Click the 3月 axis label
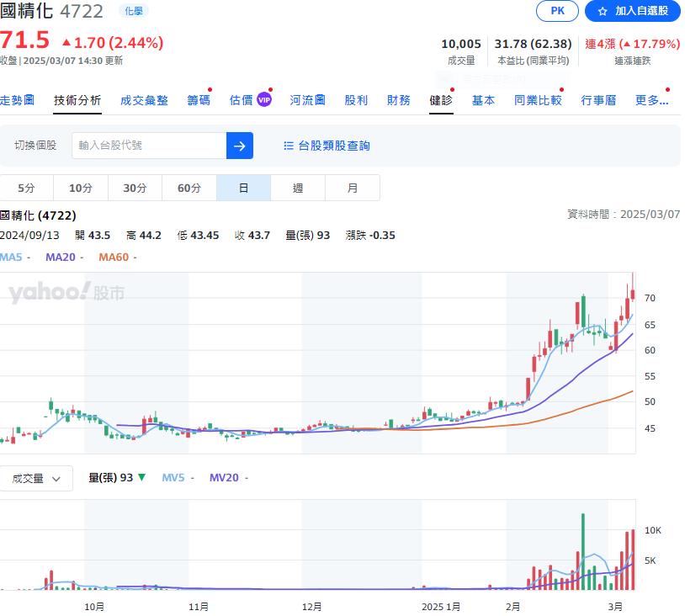 (x=615, y=607)
